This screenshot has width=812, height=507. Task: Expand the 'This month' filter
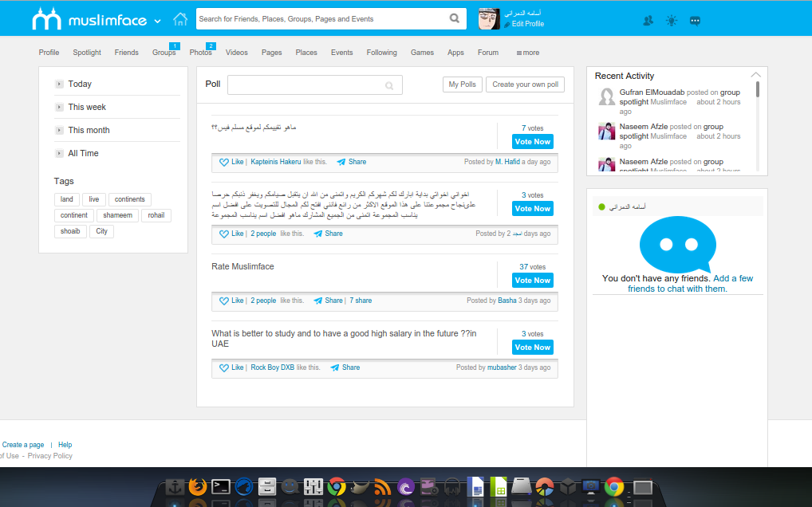60,130
